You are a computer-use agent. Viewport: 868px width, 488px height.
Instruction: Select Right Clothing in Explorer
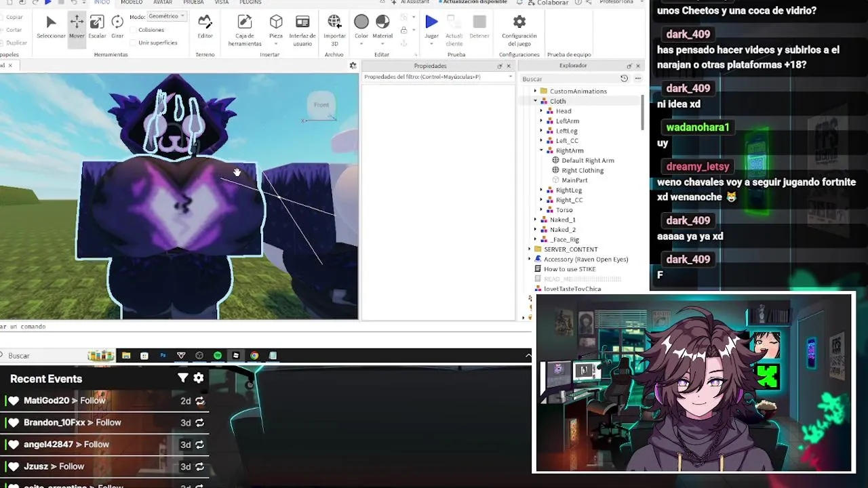click(x=582, y=170)
